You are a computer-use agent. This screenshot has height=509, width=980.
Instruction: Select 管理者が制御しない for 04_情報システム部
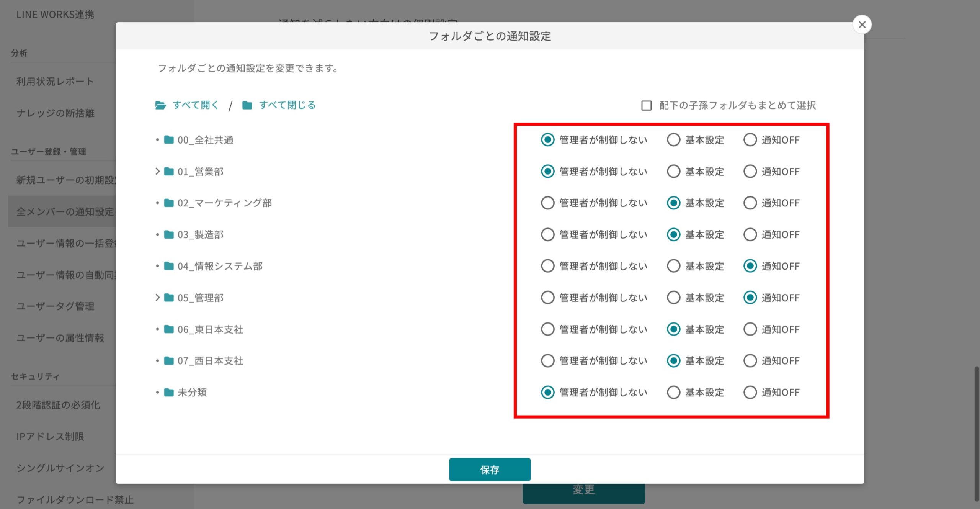pyautogui.click(x=547, y=266)
